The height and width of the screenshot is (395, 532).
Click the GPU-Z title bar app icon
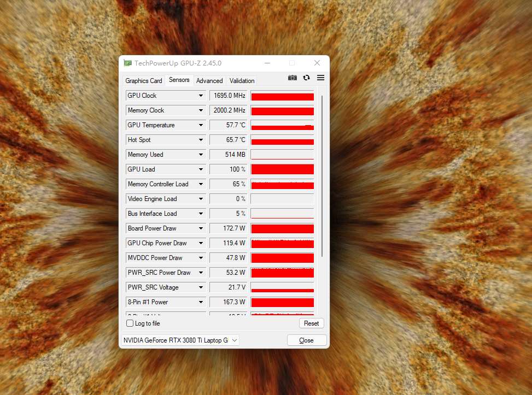(127, 63)
